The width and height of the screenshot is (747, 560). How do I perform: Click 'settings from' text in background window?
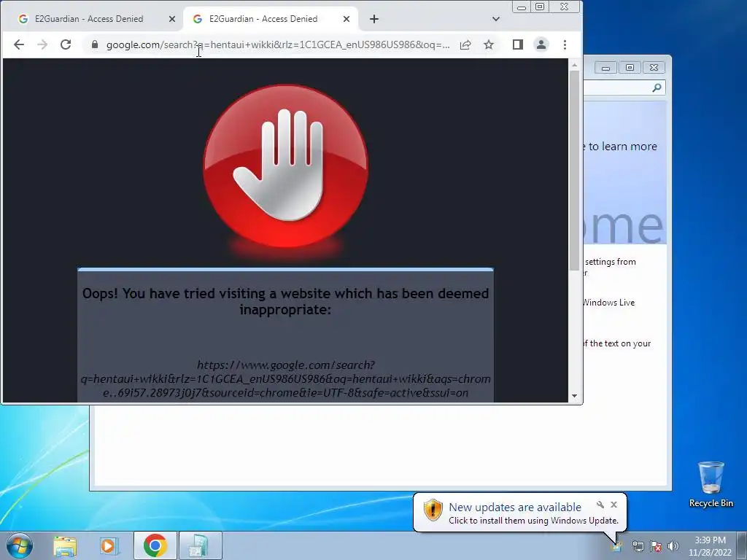611,262
